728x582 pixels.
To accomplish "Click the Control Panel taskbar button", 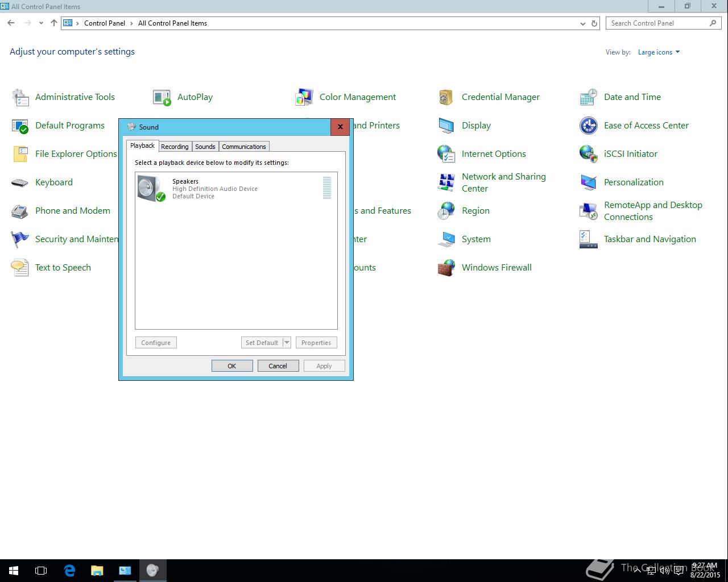I will 125,571.
